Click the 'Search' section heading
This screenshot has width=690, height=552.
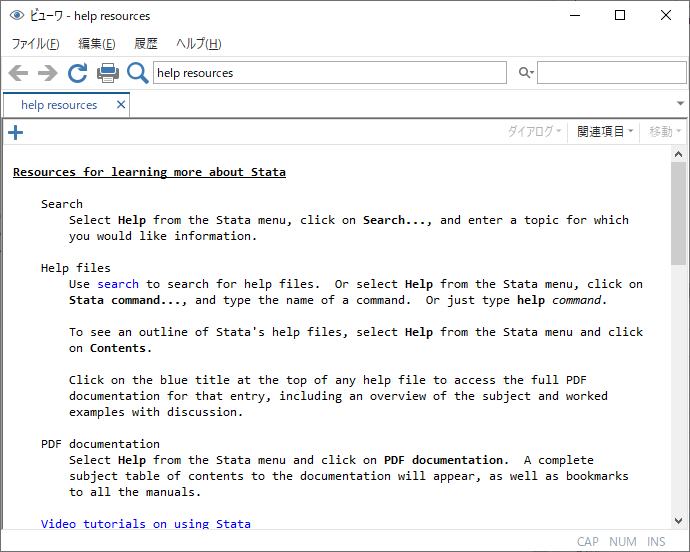coord(62,204)
